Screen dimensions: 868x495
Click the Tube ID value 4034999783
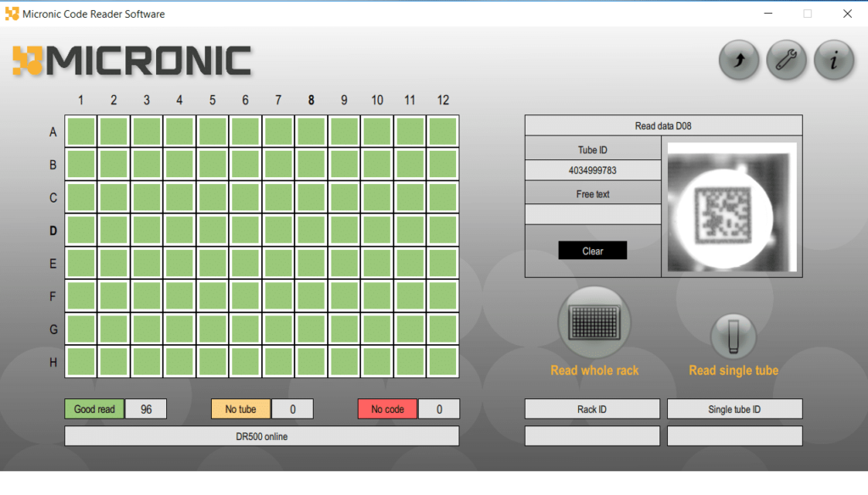[593, 170]
